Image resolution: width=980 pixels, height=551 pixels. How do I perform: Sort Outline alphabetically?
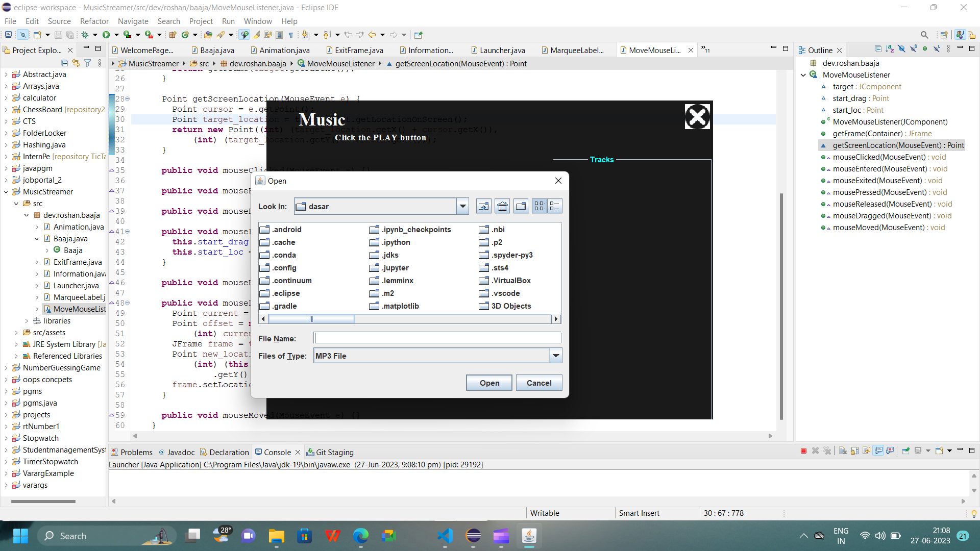point(890,49)
